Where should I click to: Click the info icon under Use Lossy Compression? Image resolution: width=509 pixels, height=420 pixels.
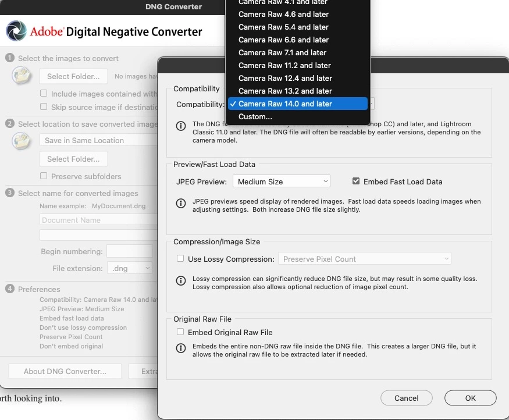tap(181, 280)
